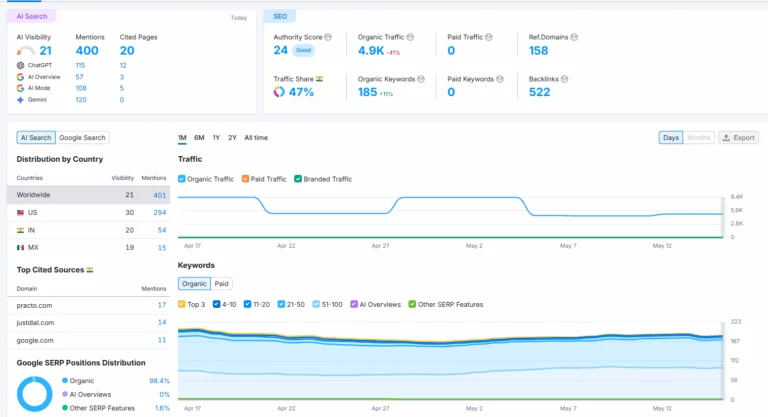Image resolution: width=768 pixels, height=417 pixels.
Task: Toggle Organic Traffic checkbox
Action: click(182, 179)
